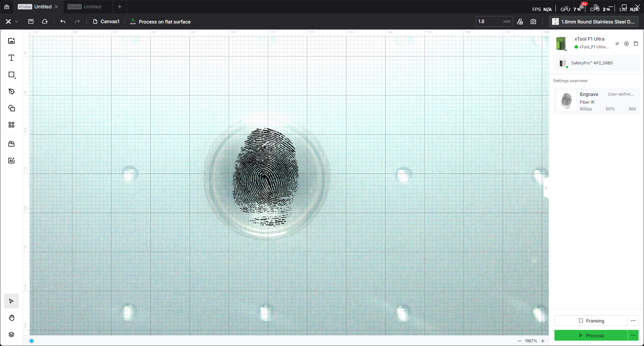This screenshot has width=644, height=346.
Task: Open the Layers panel icon
Action: (x=11, y=335)
